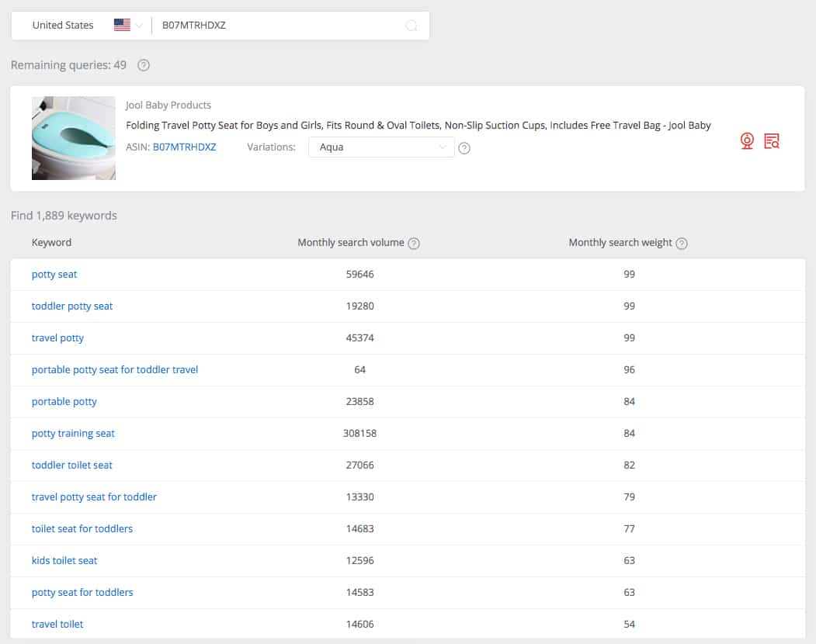
Task: Click the United States flag icon
Action: pyautogui.click(x=121, y=24)
